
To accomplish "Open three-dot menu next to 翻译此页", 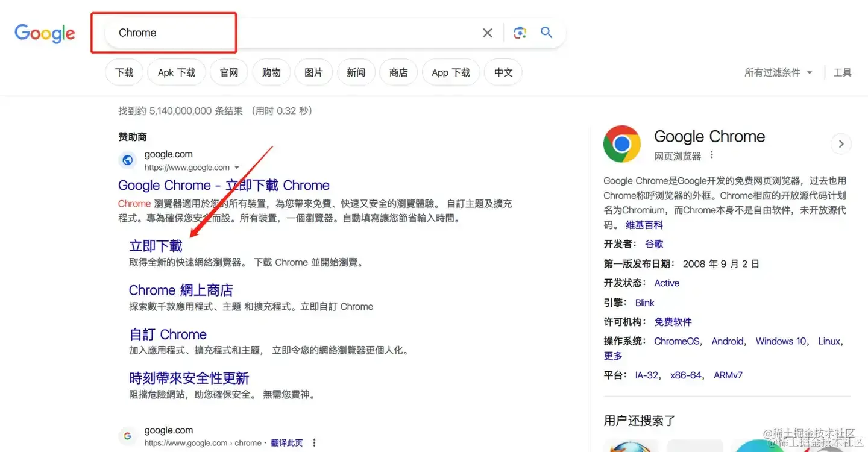I will point(314,443).
